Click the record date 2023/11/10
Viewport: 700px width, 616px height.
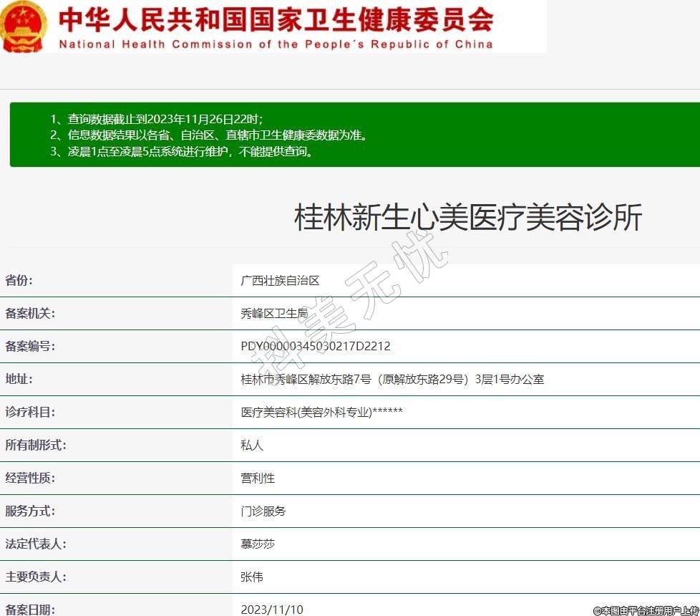[x=272, y=609]
